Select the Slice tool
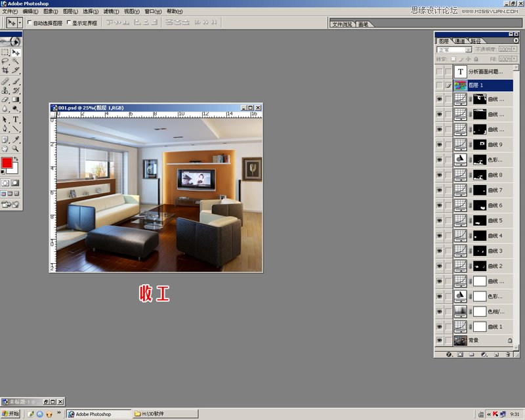 [x=16, y=70]
